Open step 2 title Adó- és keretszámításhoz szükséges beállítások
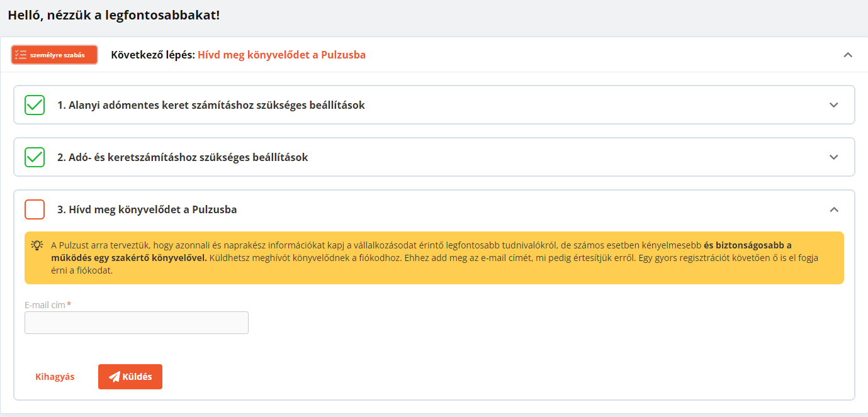This screenshot has width=868, height=417. pos(183,157)
